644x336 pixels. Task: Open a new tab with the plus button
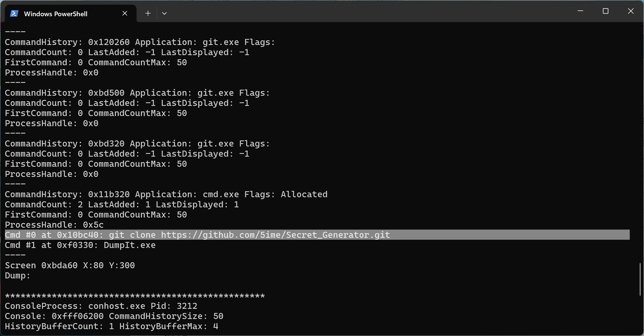point(148,13)
